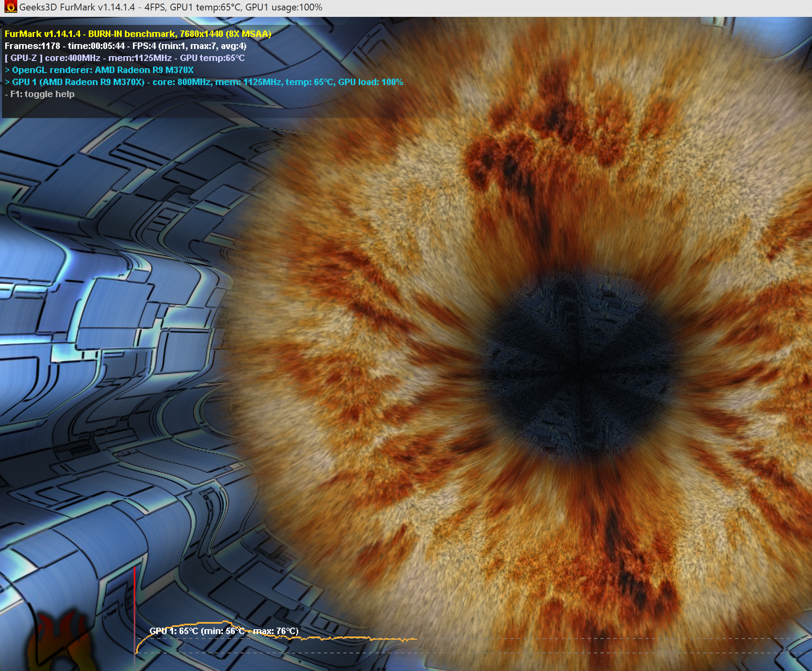812x671 pixels.
Task: Click the yellow BURN-IN benchmark header line
Action: [138, 34]
